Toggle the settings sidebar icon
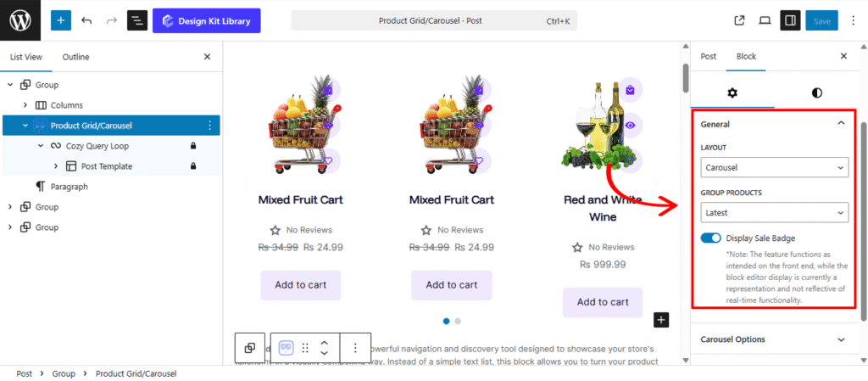The image size is (868, 381). [x=789, y=20]
